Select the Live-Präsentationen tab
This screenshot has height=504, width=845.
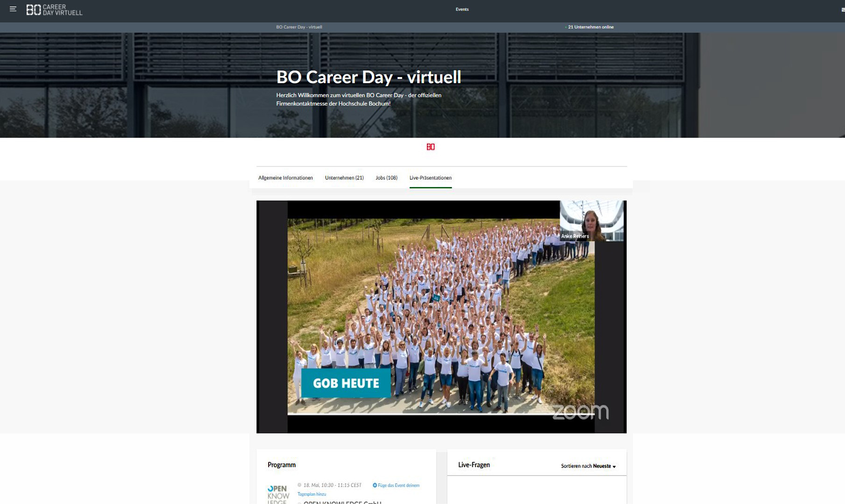(431, 178)
